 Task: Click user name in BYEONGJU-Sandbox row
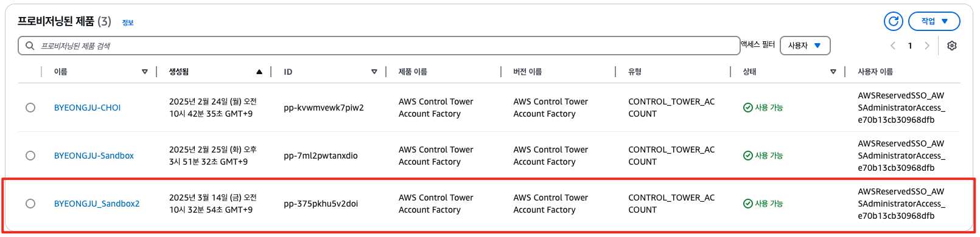click(x=901, y=156)
